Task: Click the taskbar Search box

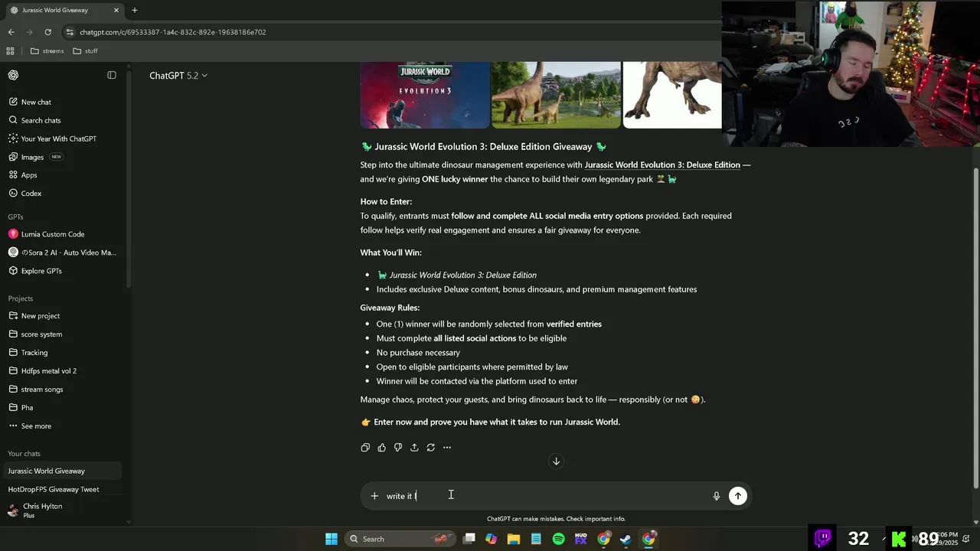Action: (x=401, y=539)
